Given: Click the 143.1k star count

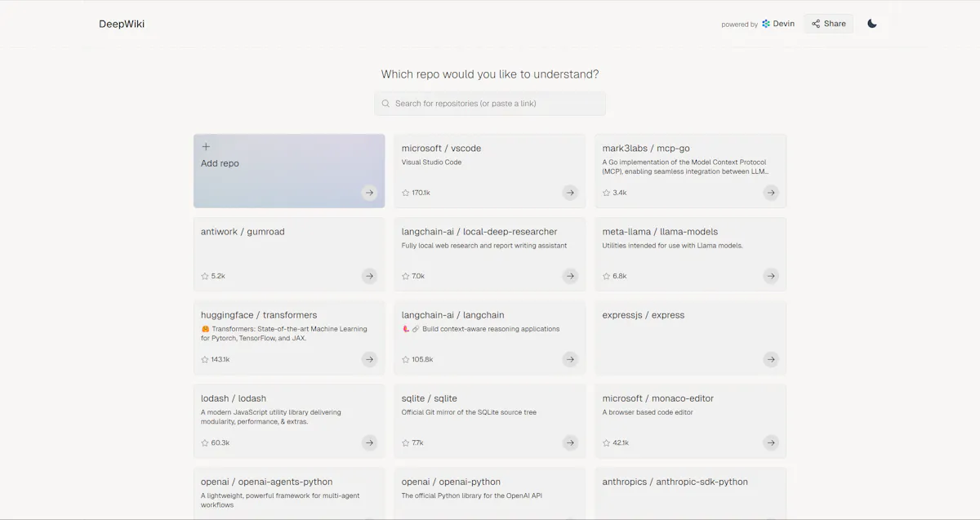Looking at the screenshot, I should coord(220,359).
